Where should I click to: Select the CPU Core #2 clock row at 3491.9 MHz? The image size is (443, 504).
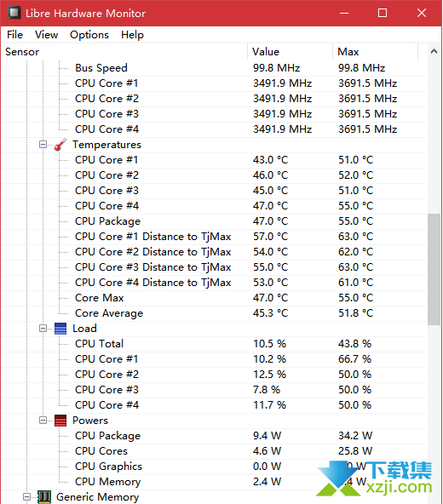pyautogui.click(x=215, y=99)
